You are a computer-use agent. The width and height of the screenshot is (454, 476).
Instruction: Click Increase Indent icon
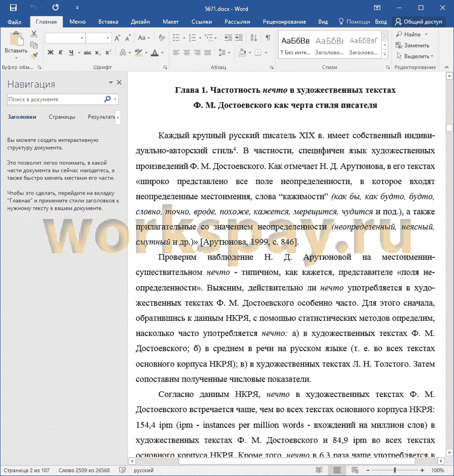(x=239, y=38)
